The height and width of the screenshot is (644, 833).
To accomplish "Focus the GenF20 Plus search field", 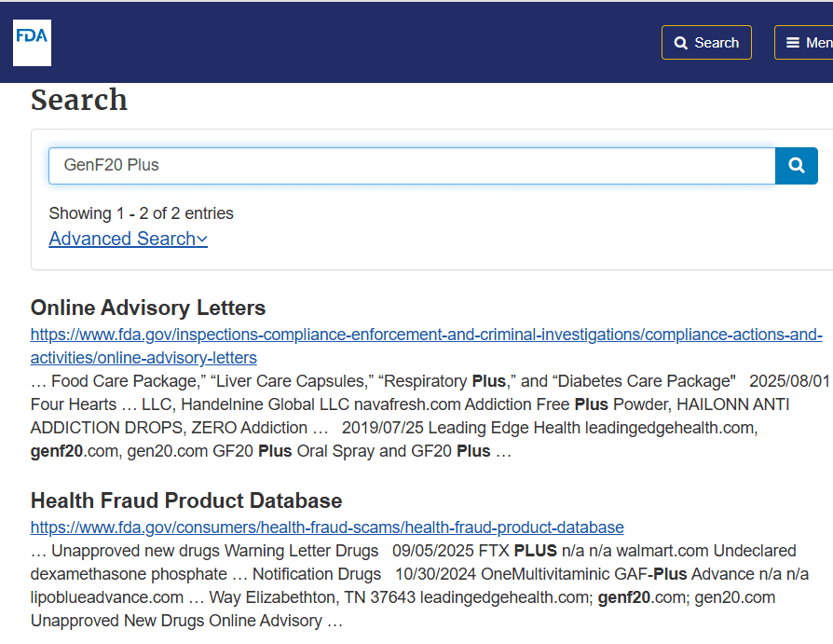I will (412, 166).
